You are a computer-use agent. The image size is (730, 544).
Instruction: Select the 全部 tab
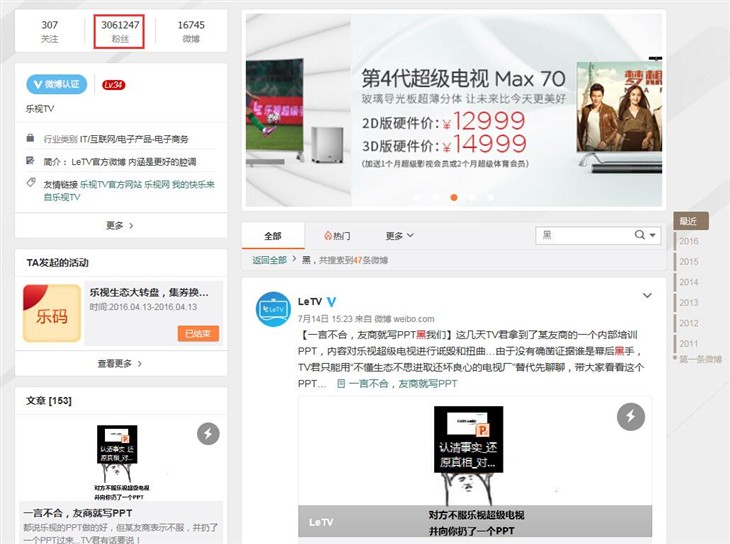pyautogui.click(x=273, y=236)
